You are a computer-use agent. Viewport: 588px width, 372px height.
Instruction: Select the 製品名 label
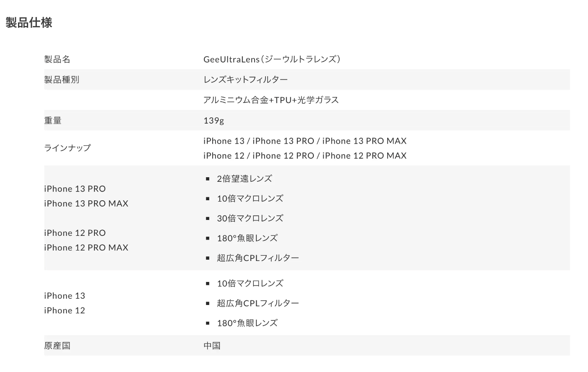[57, 59]
